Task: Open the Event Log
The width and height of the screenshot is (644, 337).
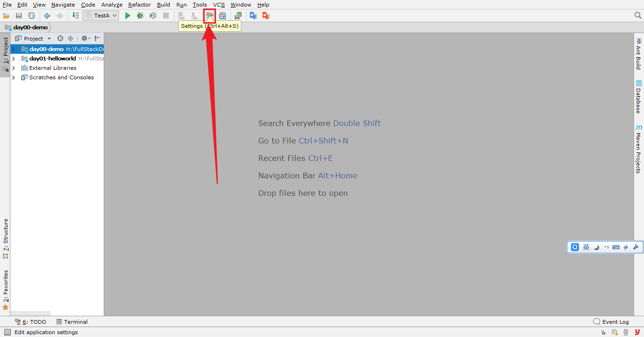Action: [611, 322]
